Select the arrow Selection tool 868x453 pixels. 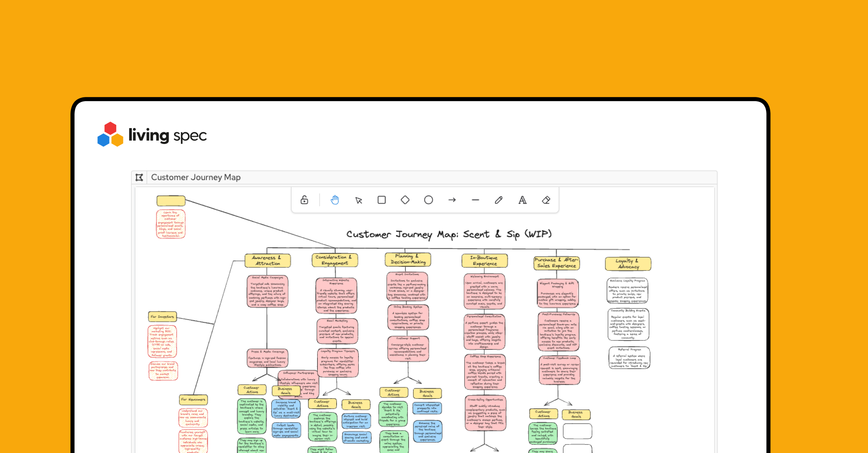(x=358, y=200)
